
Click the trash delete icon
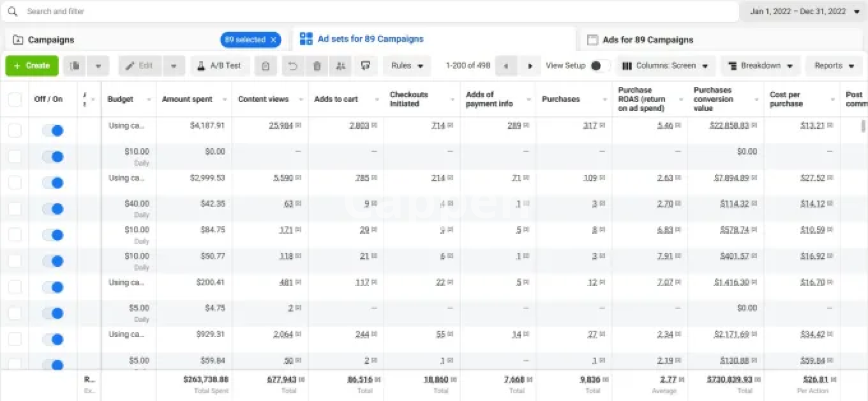pyautogui.click(x=317, y=66)
